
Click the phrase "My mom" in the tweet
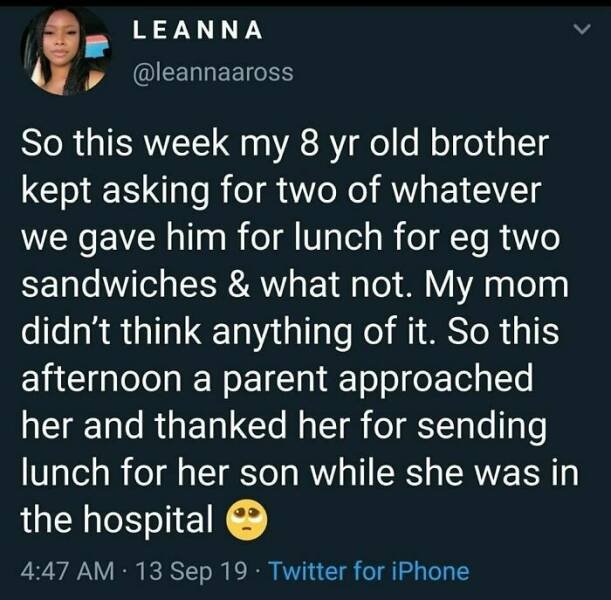coord(496,286)
